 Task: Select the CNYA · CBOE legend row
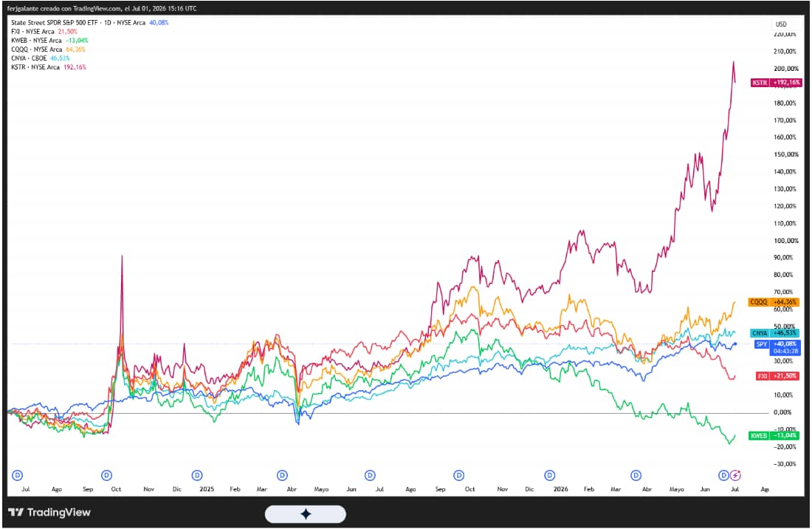point(41,58)
